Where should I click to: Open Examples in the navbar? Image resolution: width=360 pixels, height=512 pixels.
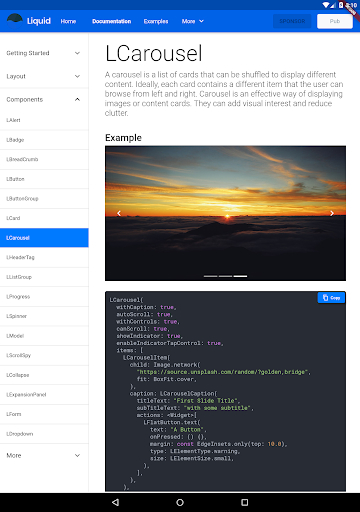156,21
